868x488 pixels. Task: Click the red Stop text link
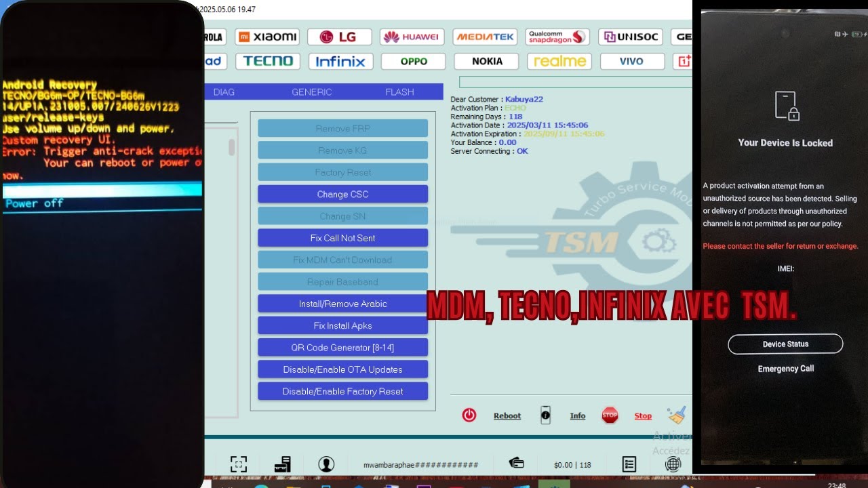click(x=643, y=416)
